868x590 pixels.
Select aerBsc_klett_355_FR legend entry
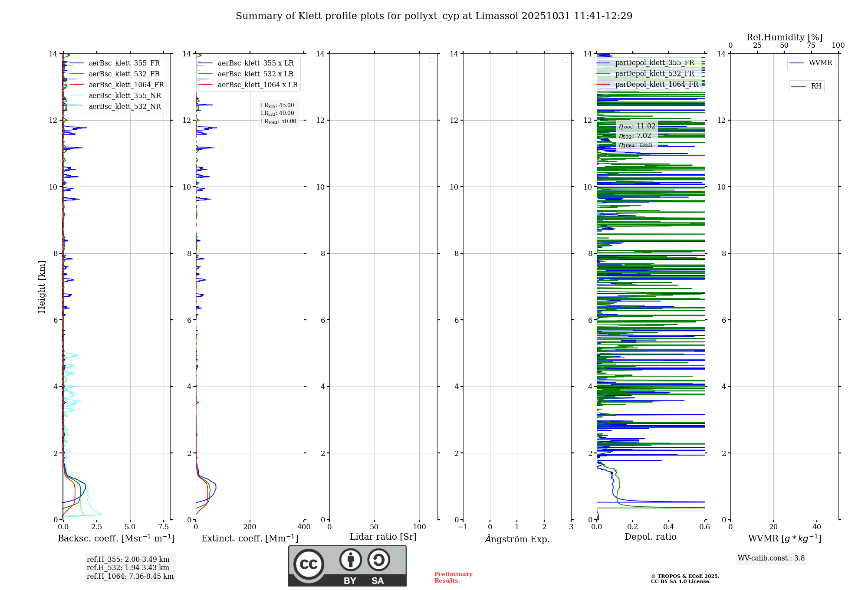coord(124,63)
